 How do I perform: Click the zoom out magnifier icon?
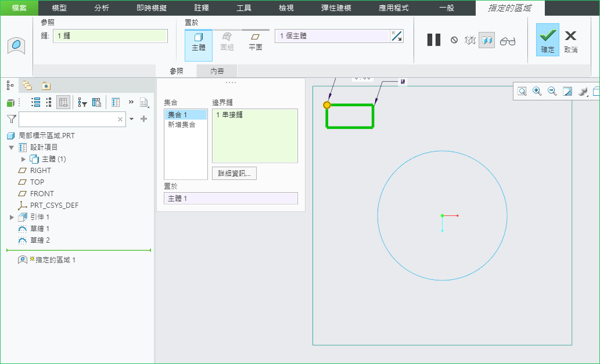click(552, 91)
